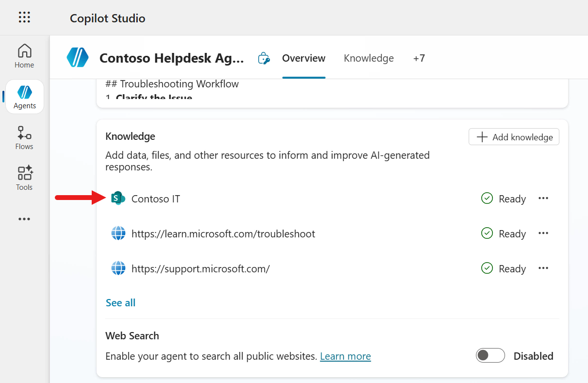This screenshot has width=588, height=383.
Task: Select the Flows icon in the sidebar
Action: pos(24,137)
